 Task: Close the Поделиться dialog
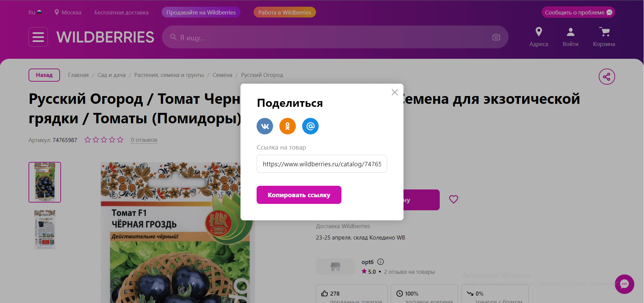point(395,92)
